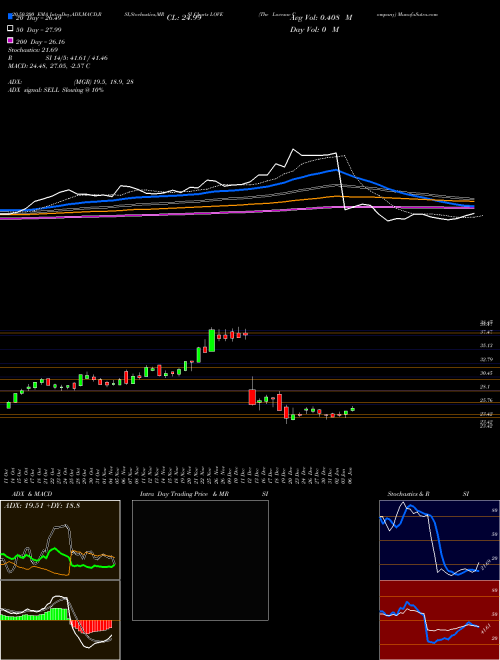Click the 'ADX: 19.51 +DY: 18.8' label
Image resolution: width=500 pixels, height=660 pixels.
(42, 506)
